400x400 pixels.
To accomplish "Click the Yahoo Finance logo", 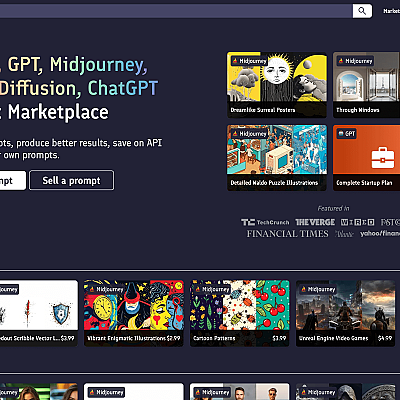I will (x=380, y=234).
